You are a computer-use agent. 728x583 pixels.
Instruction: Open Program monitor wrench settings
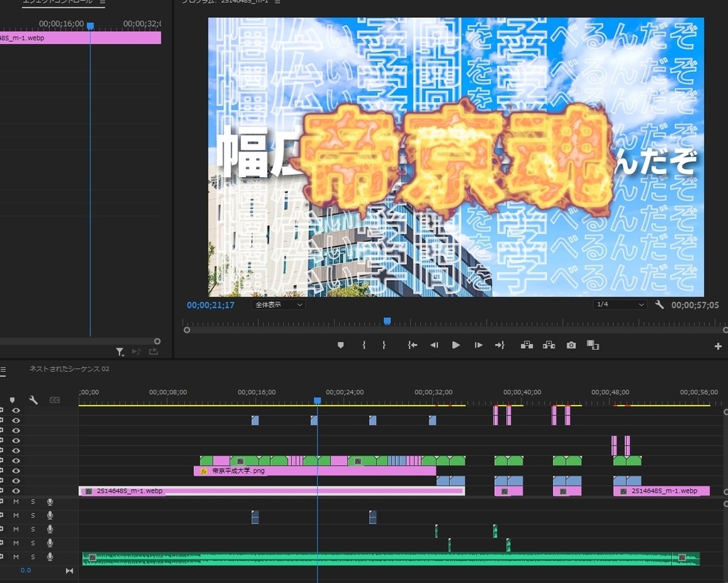(659, 304)
